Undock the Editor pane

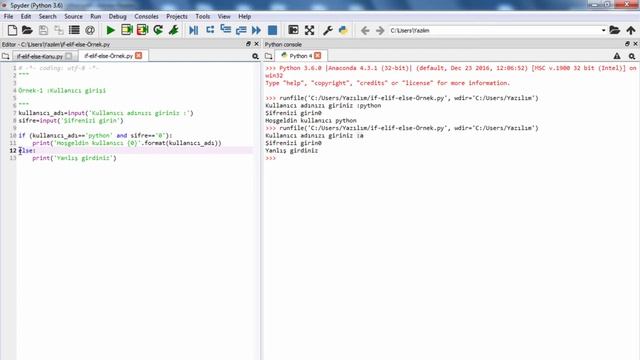pos(248,44)
